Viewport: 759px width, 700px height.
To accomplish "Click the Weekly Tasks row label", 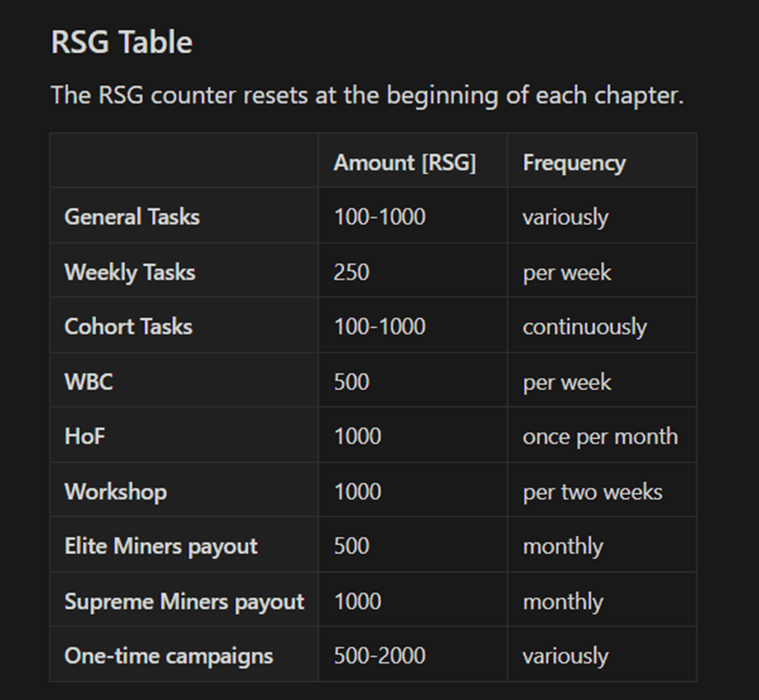I will click(130, 272).
